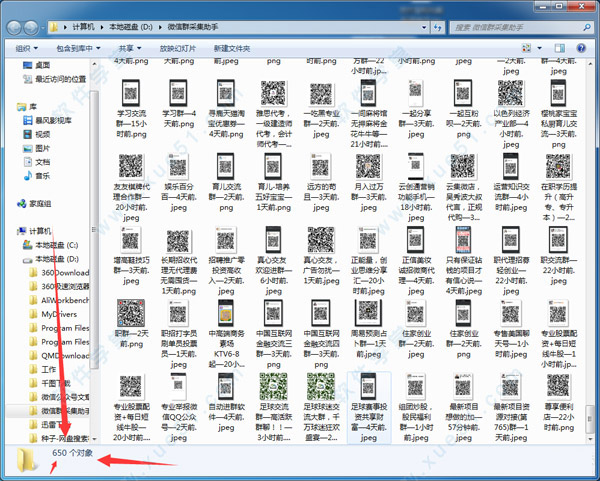The image size is (600, 481).
Task: Click the 650 个对象 status text
Action: tap(72, 453)
